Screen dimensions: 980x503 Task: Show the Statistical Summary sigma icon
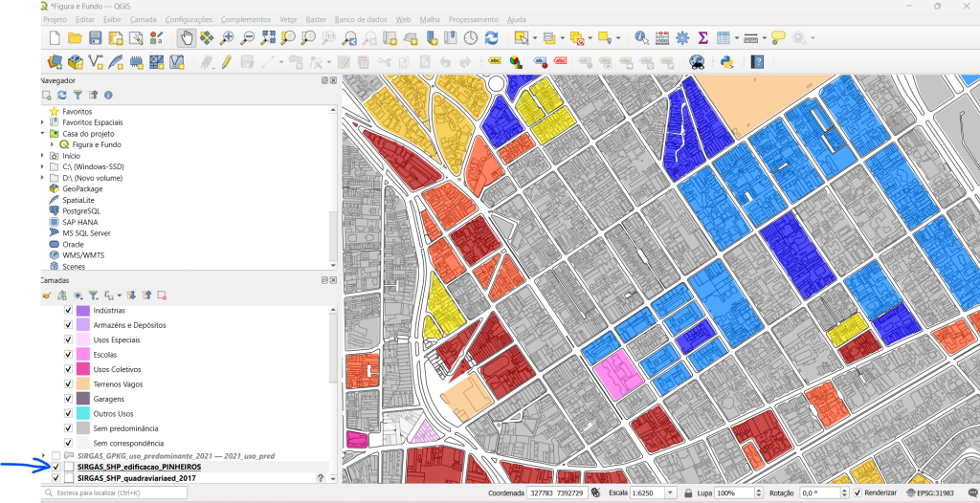coord(702,37)
